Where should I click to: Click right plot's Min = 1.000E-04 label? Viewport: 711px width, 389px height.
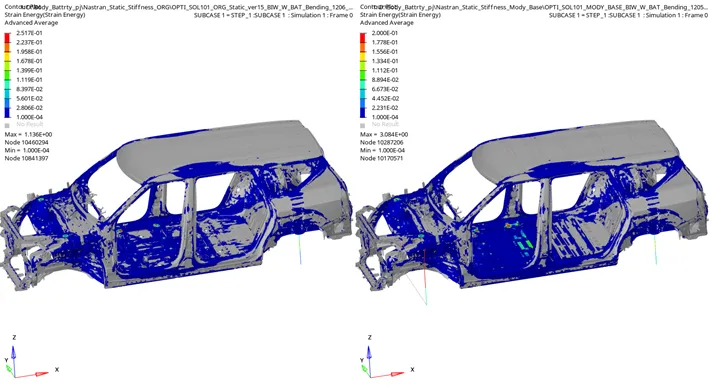pos(383,151)
